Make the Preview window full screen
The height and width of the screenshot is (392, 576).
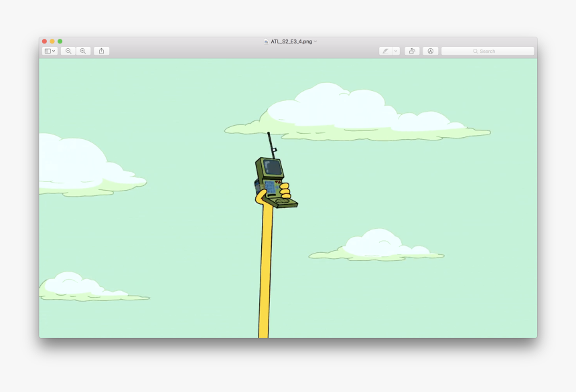coord(60,41)
